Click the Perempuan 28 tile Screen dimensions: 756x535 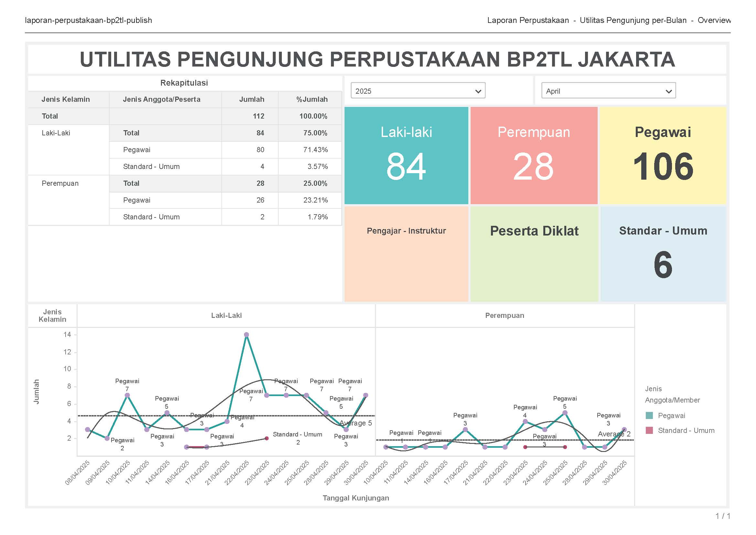(x=534, y=155)
